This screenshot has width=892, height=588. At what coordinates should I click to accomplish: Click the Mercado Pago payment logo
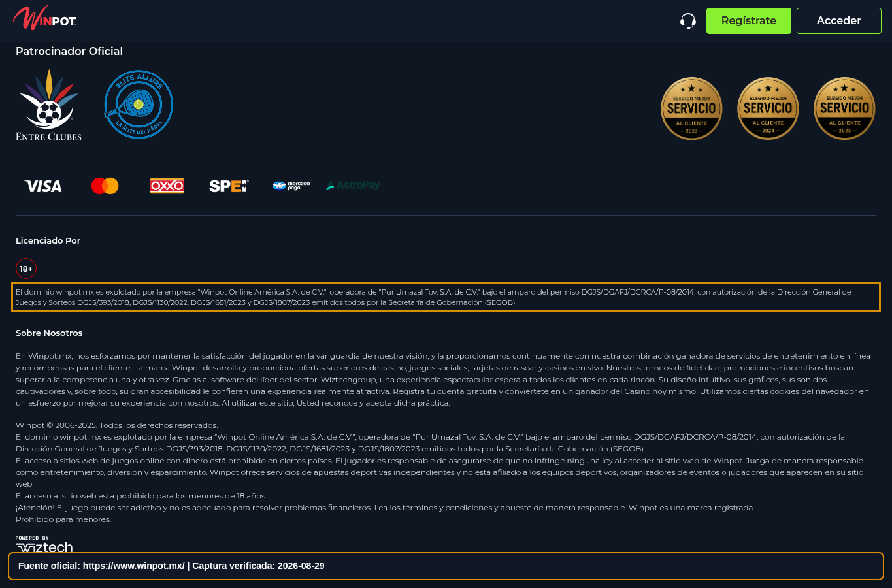[291, 186]
